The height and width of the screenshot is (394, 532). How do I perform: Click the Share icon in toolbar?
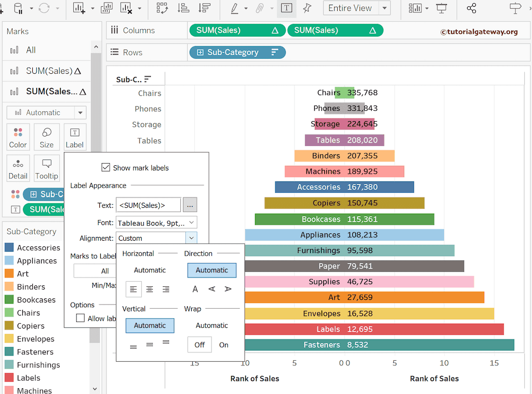[x=471, y=8]
